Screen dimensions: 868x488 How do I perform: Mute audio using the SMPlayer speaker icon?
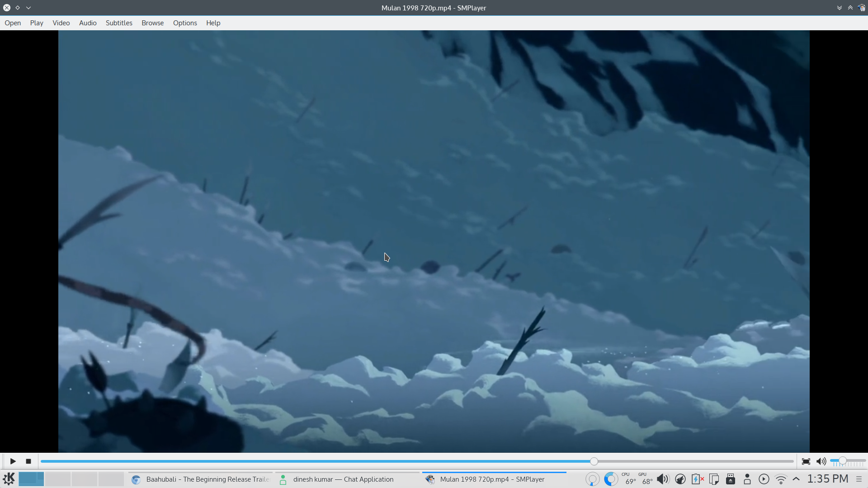pos(821,461)
